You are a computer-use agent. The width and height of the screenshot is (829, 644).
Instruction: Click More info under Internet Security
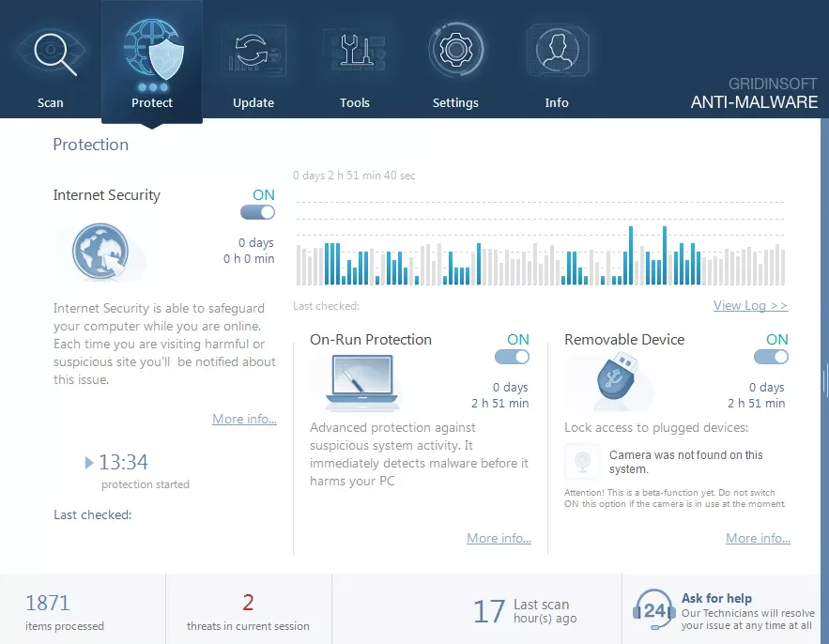(x=244, y=419)
